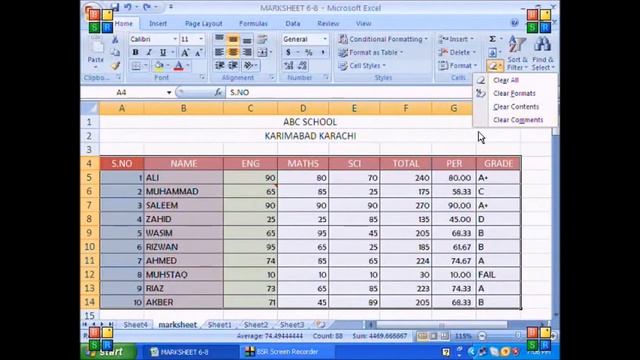Open the Font name Calibri dropdown

pos(175,39)
